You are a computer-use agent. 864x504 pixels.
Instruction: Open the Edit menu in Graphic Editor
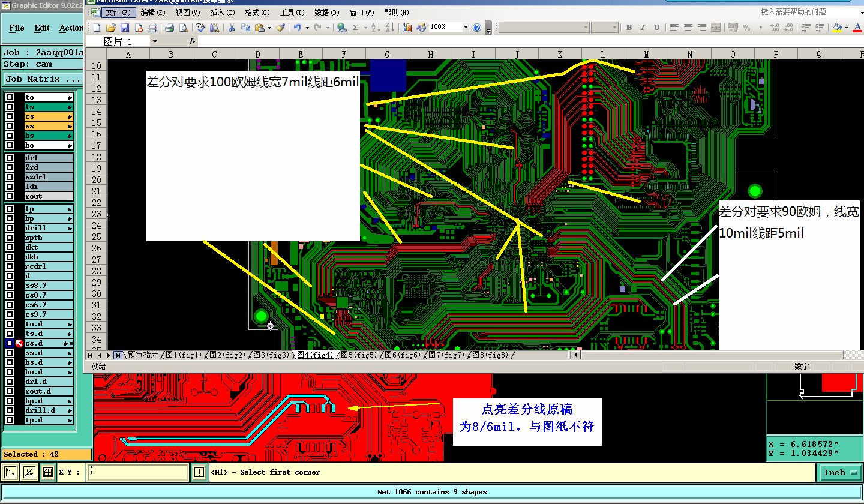pyautogui.click(x=42, y=28)
